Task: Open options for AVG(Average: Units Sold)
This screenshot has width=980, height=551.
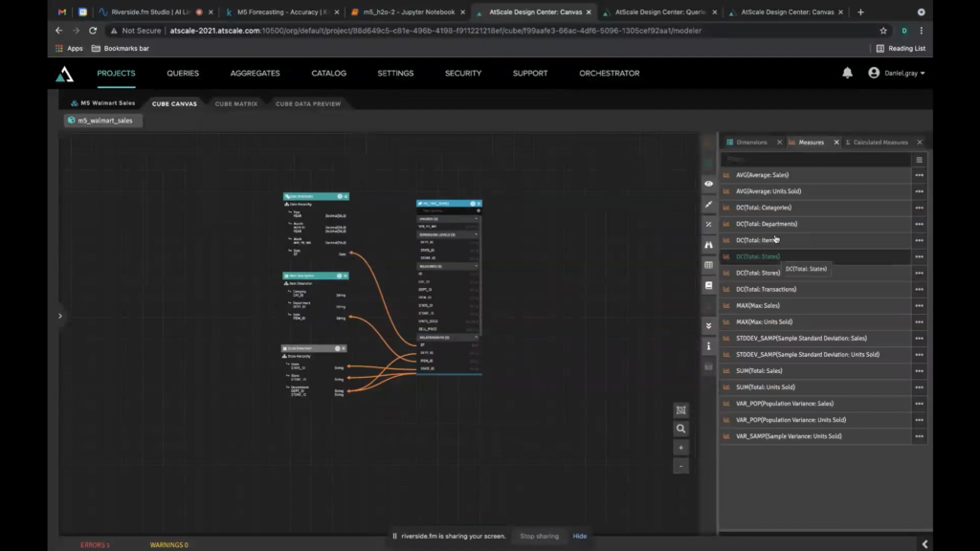Action: [x=919, y=191]
